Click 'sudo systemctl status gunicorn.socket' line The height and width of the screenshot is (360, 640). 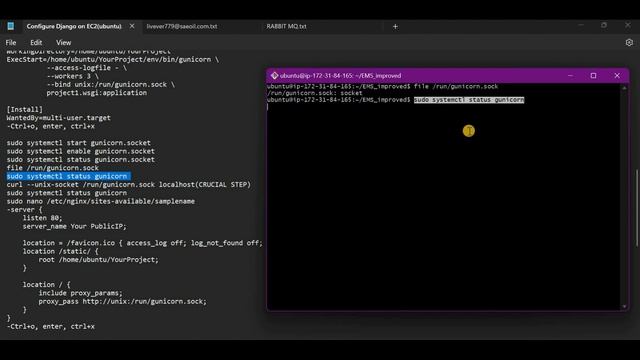click(x=80, y=160)
